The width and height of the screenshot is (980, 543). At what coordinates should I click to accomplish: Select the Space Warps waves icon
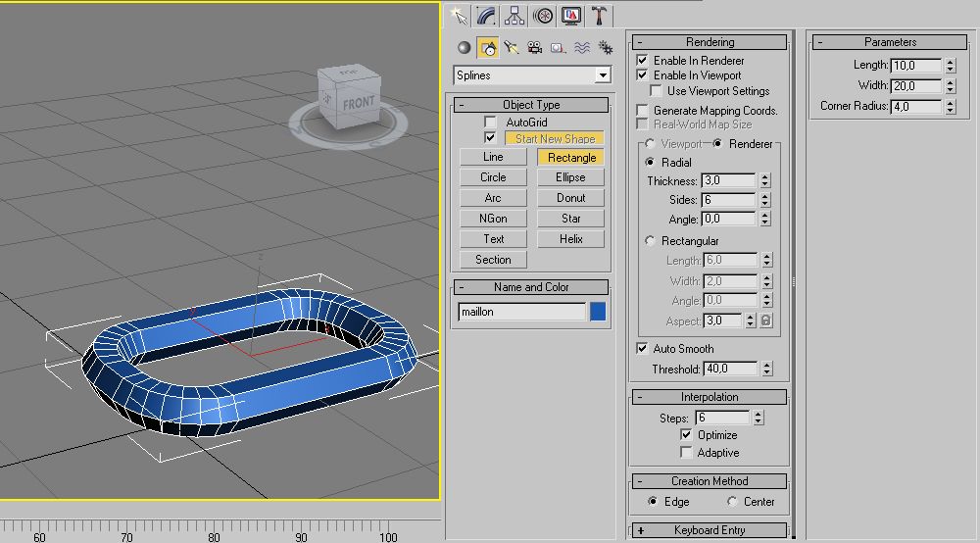(x=581, y=47)
